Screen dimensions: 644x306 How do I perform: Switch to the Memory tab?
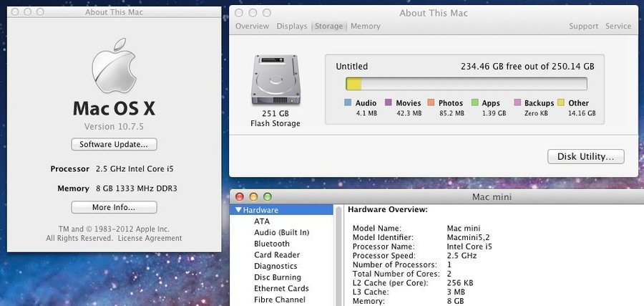point(366,27)
